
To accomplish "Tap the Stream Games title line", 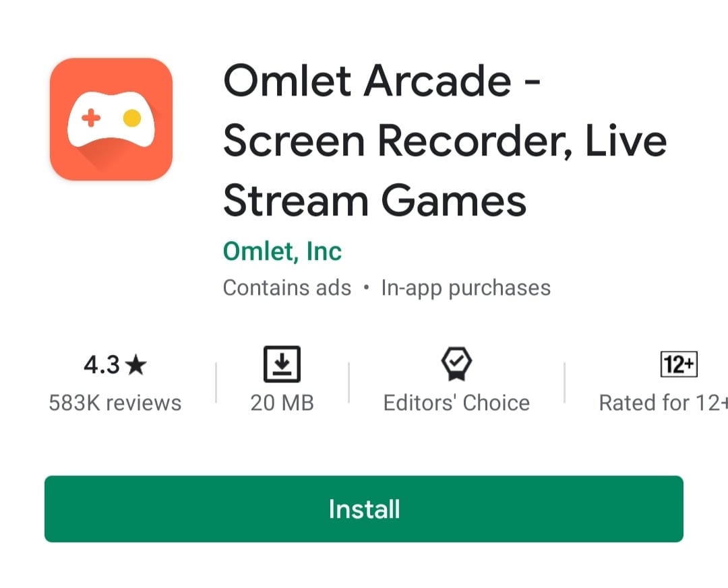I will tap(375, 201).
